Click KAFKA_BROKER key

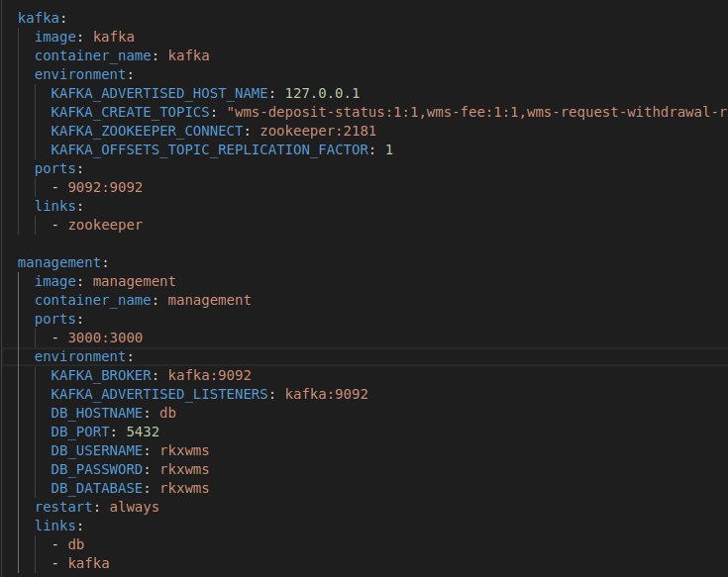coord(101,375)
